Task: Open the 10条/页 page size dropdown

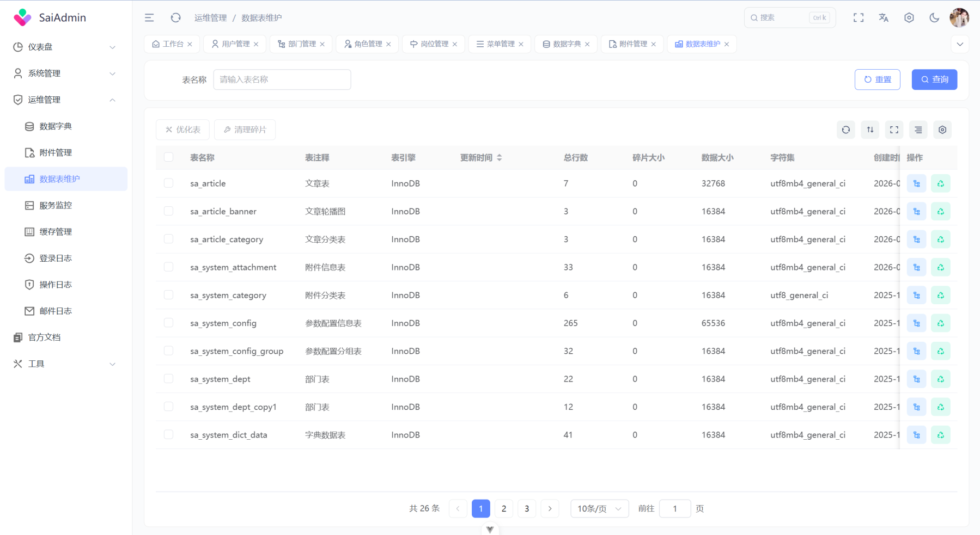Action: point(599,509)
